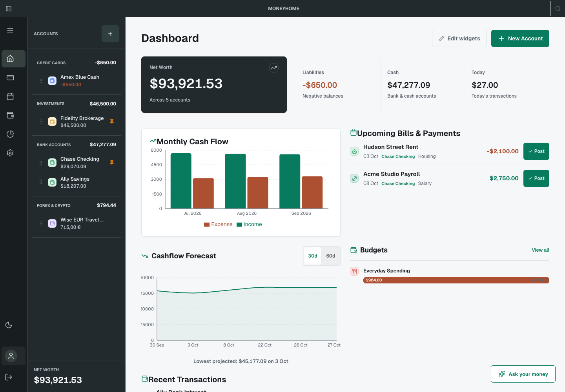
Task: Click the Expense legend color swatch
Action: (x=207, y=225)
